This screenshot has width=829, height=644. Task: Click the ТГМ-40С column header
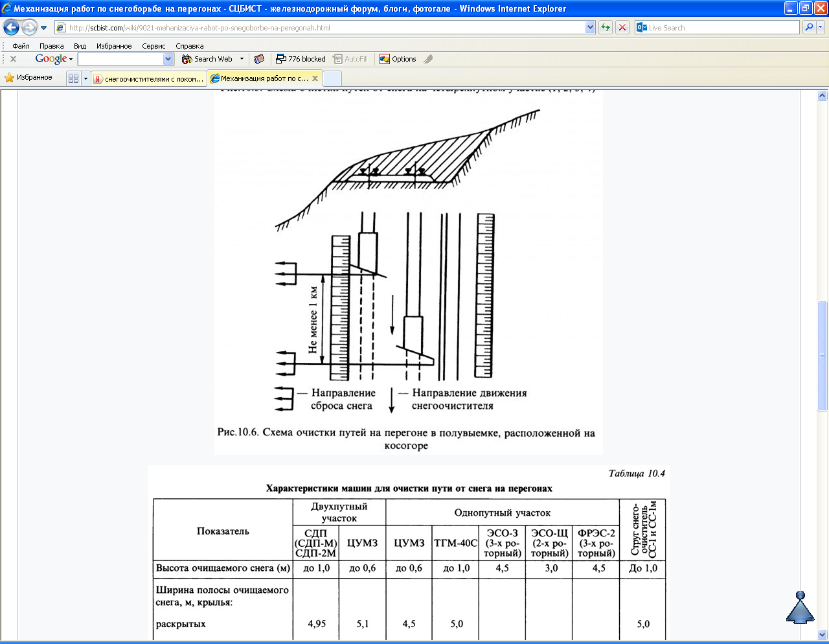pos(455,543)
